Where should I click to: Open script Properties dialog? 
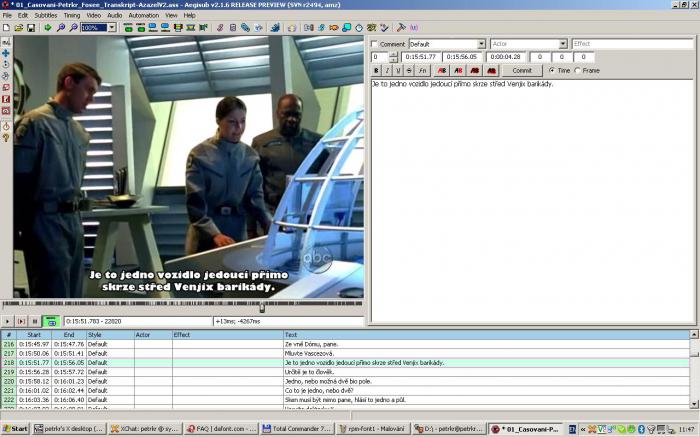[233, 28]
